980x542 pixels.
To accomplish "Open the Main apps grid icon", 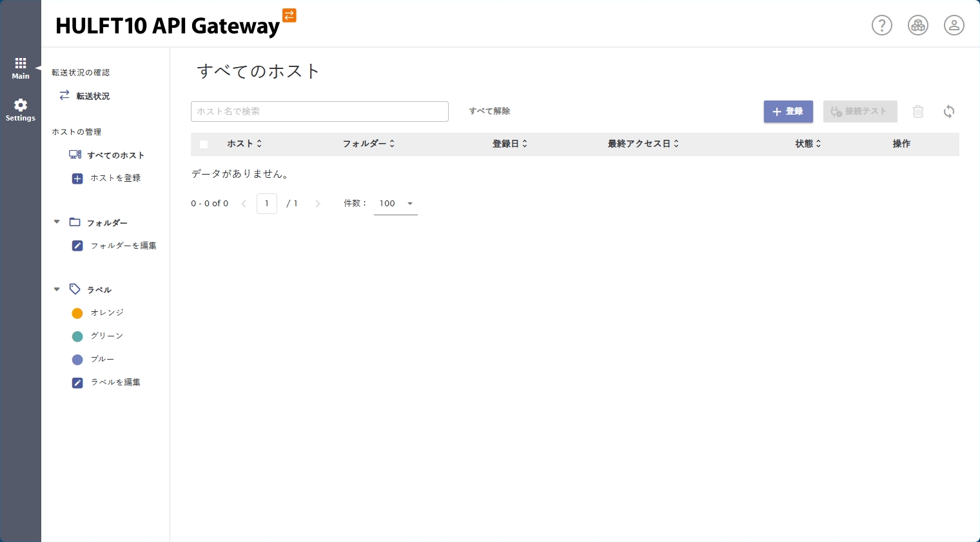I will 21,63.
